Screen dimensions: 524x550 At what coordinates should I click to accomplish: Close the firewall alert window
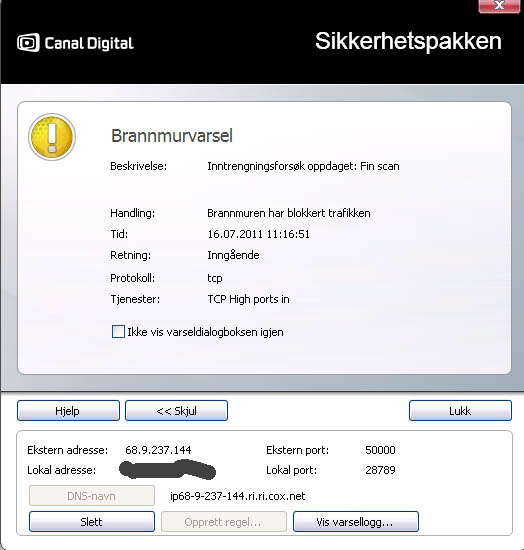pyautogui.click(x=499, y=6)
